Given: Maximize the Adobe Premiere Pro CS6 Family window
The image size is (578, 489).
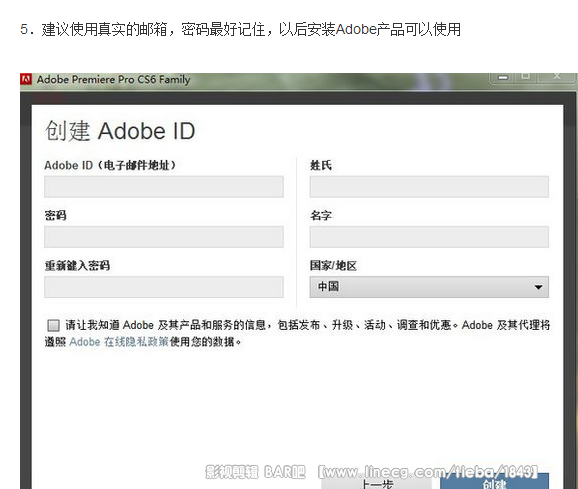Looking at the screenshot, I should [526, 77].
